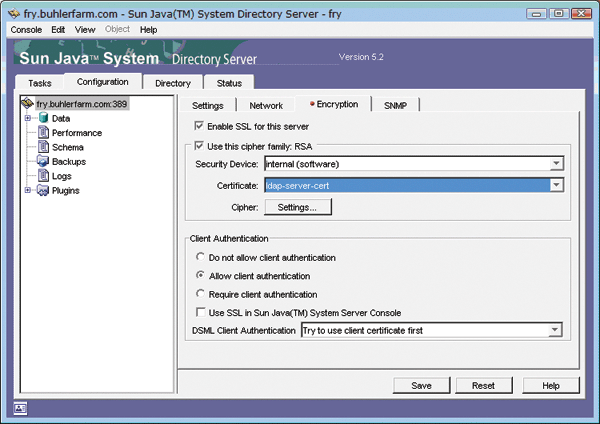The width and height of the screenshot is (600, 424).
Task: Uncheck Use this cipher family: RSA
Action: click(199, 146)
